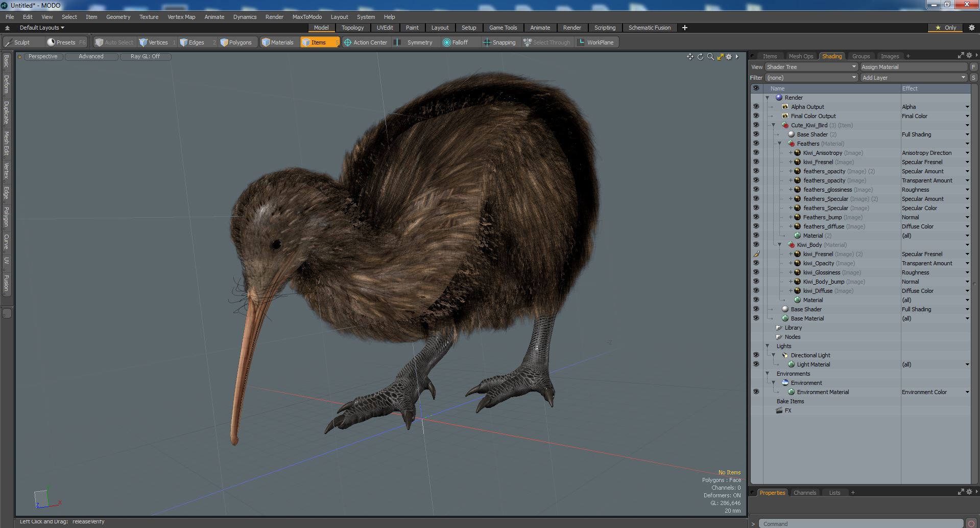Switch to the UVEdit layout tab
The height and width of the screenshot is (528, 980).
[x=385, y=28]
